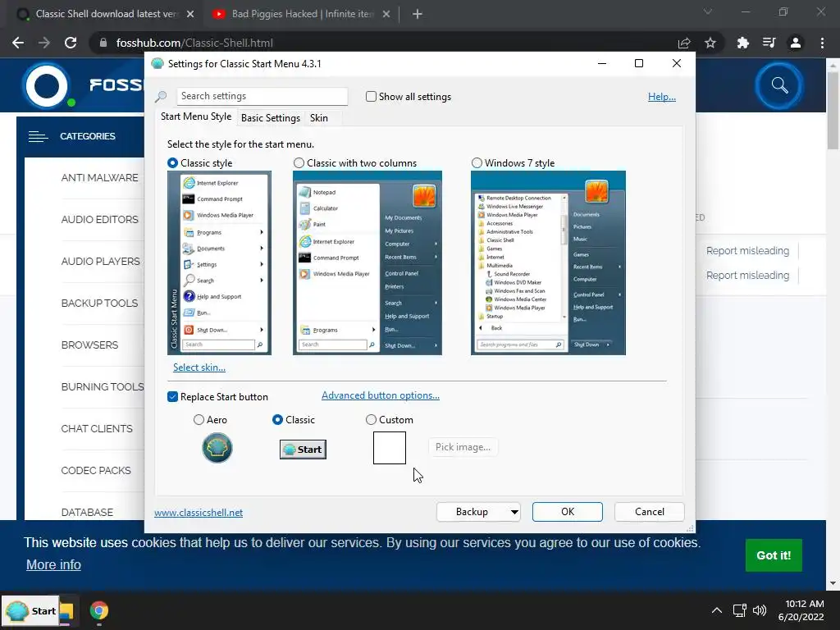
Task: Click the share page icon in address bar
Action: click(684, 43)
